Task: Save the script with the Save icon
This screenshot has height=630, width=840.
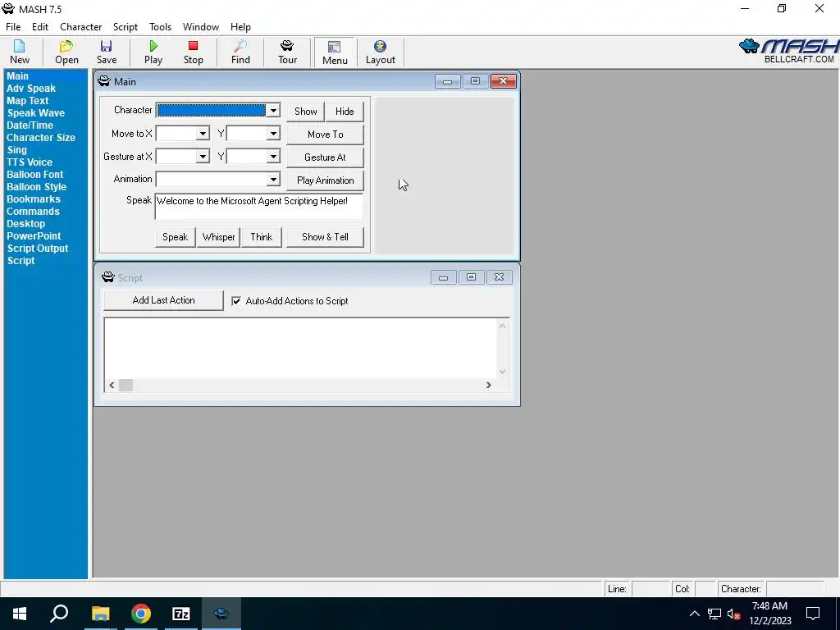Action: pyautogui.click(x=106, y=52)
